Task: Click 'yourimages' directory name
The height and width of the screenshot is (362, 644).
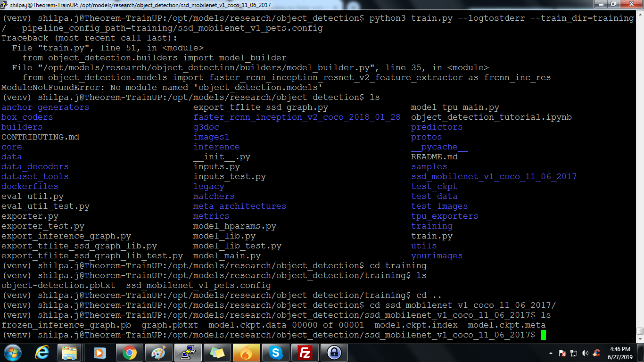Action: pos(437,256)
